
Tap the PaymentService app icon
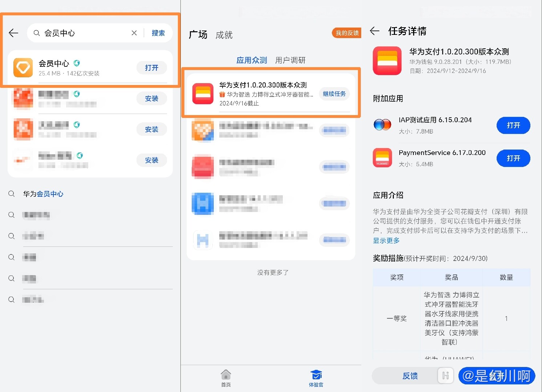(x=382, y=158)
